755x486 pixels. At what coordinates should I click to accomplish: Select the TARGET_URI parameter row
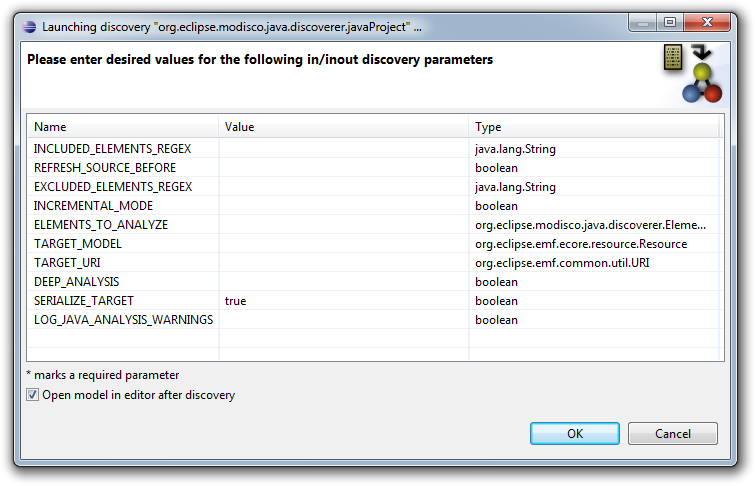click(375, 263)
